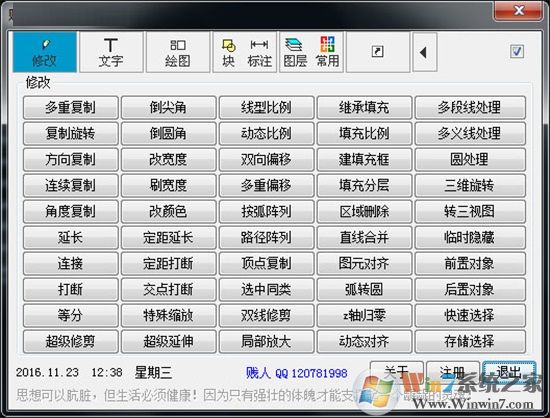
Task: Click 后置对象 button
Action: pyautogui.click(x=470, y=289)
